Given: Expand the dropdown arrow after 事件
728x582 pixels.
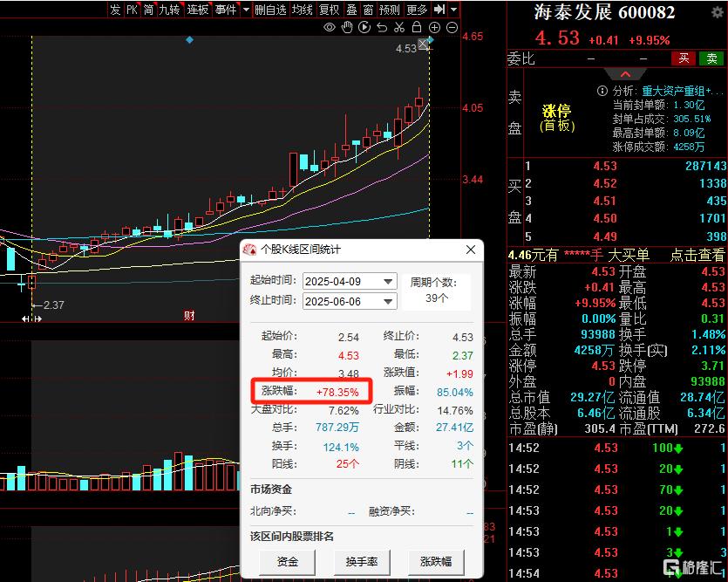Looking at the screenshot, I should [246, 10].
